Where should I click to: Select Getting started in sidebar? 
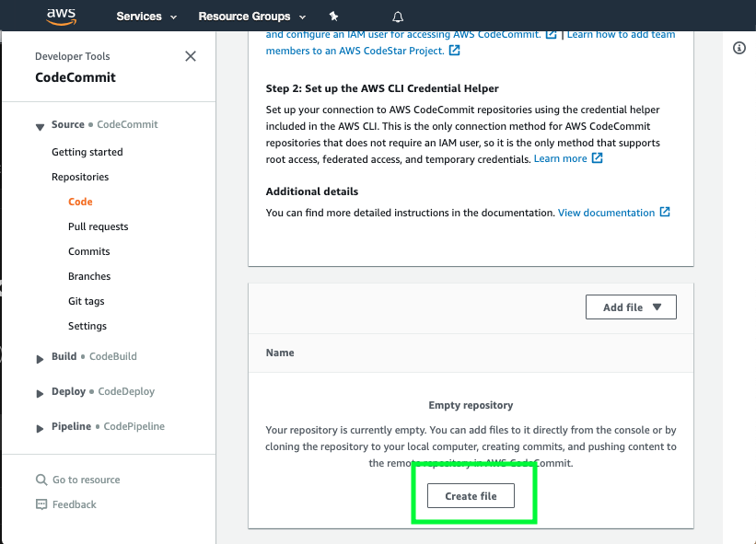pos(87,152)
